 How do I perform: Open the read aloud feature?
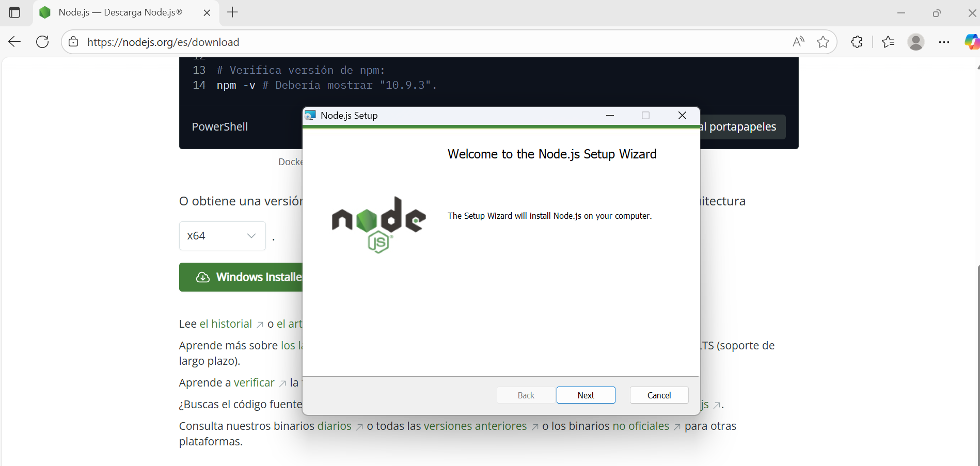click(798, 42)
